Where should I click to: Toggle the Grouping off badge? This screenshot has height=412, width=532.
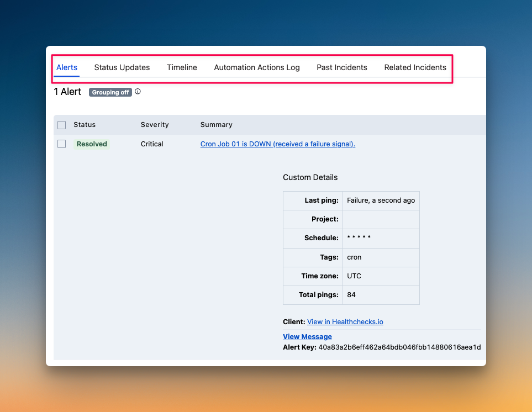click(x=110, y=92)
